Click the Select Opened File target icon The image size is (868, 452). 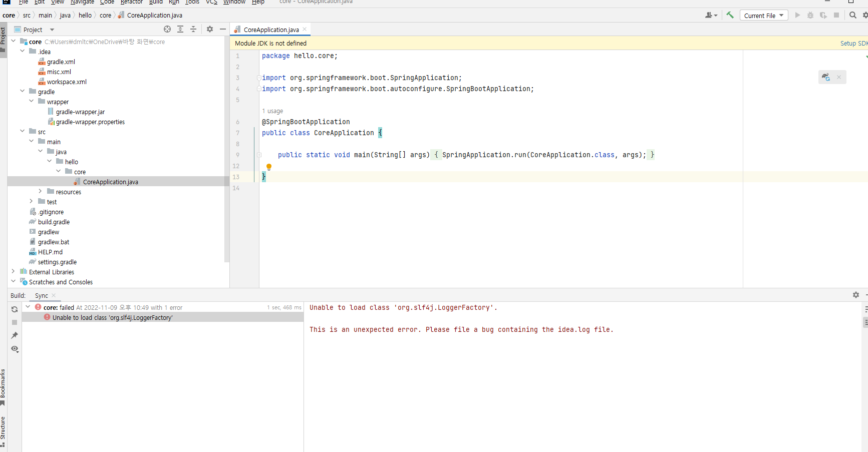point(167,30)
